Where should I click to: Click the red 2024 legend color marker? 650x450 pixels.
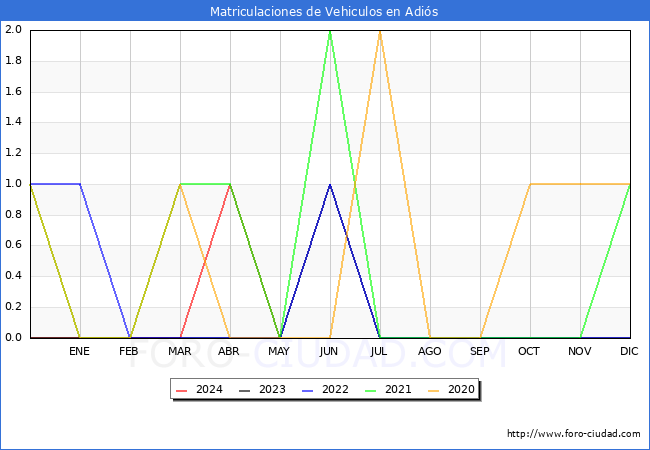click(182, 390)
